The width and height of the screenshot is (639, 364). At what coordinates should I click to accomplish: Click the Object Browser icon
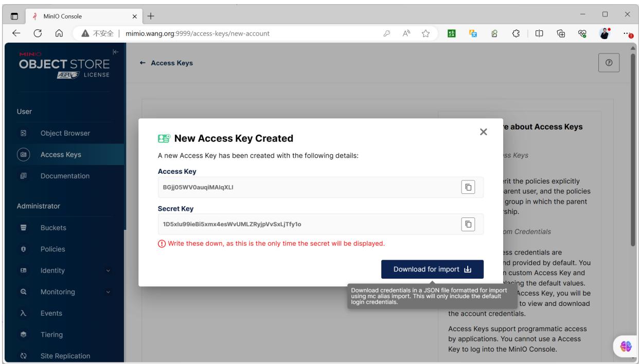pos(23,133)
